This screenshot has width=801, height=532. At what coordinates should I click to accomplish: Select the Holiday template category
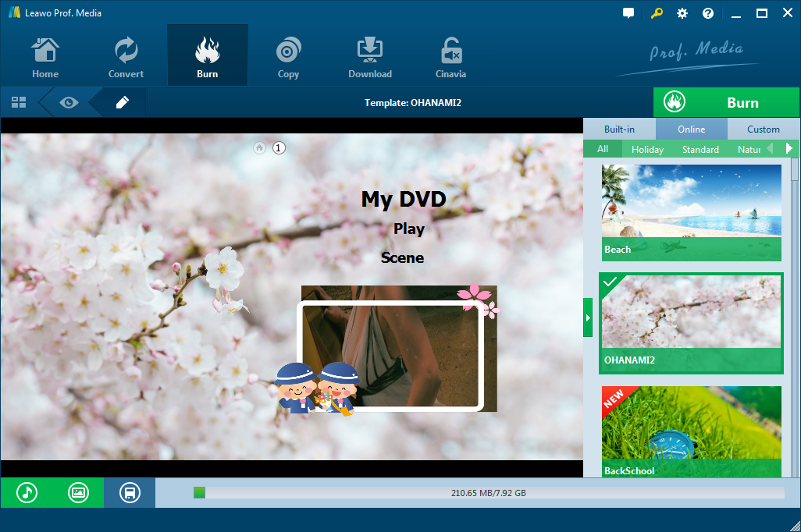tap(647, 149)
